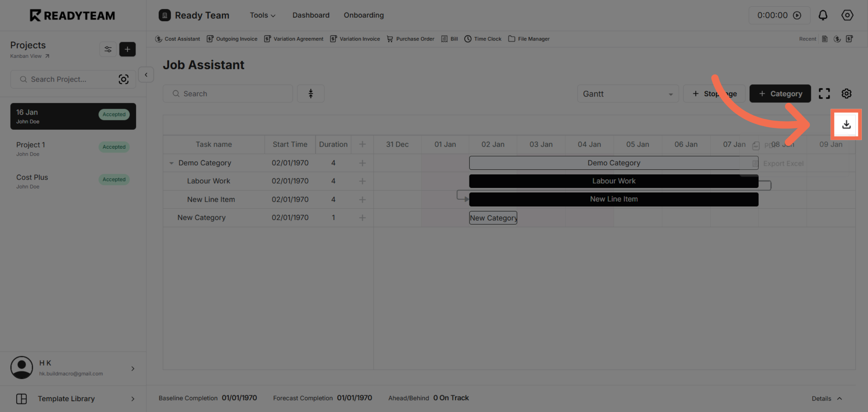Collapse the Details panel at bottom right
Screen dimensions: 868x412
[827, 398]
